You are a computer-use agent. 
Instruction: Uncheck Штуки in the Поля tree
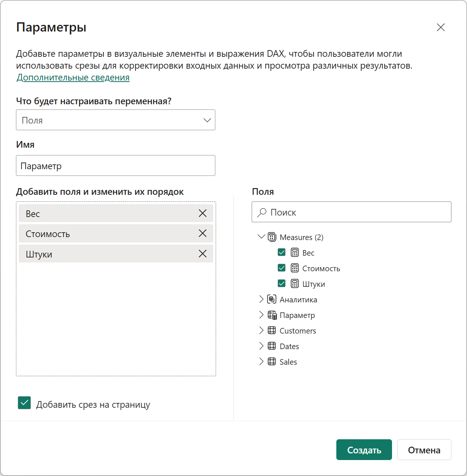coord(282,283)
